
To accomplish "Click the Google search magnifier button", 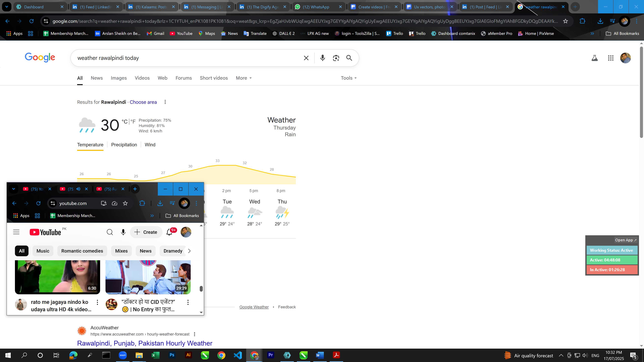I will pos(349,58).
